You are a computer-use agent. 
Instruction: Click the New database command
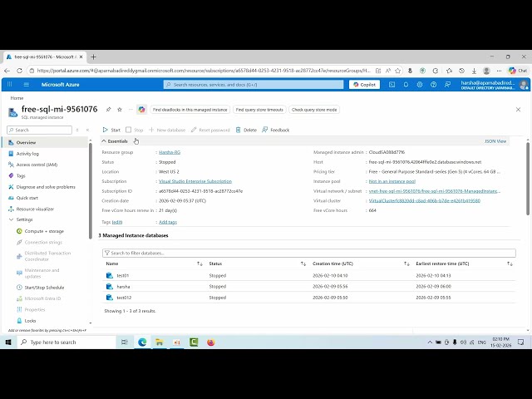(x=167, y=130)
